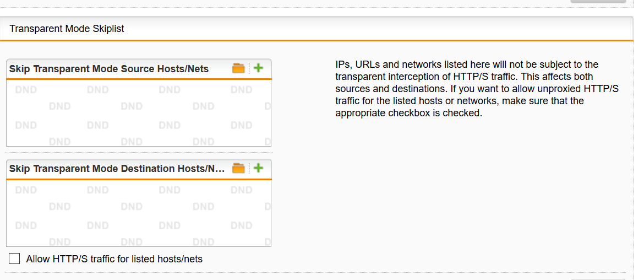Image resolution: width=644 pixels, height=280 pixels.
Task: Select the Source Hosts/Nets DND drop area
Action: (139, 112)
